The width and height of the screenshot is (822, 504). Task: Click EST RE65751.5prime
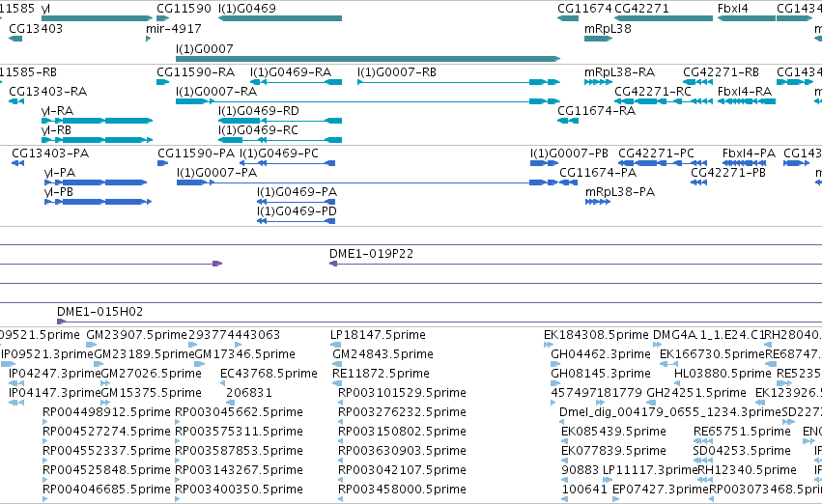[742, 432]
